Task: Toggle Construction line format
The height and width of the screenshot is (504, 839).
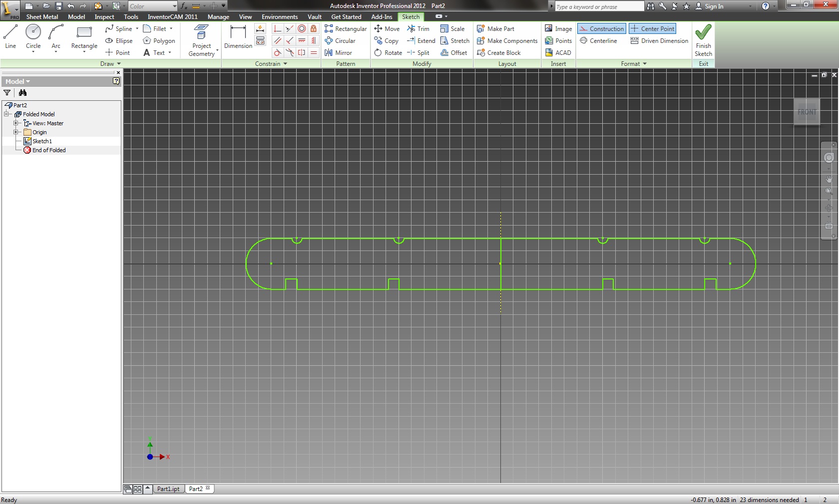Action: pyautogui.click(x=602, y=29)
